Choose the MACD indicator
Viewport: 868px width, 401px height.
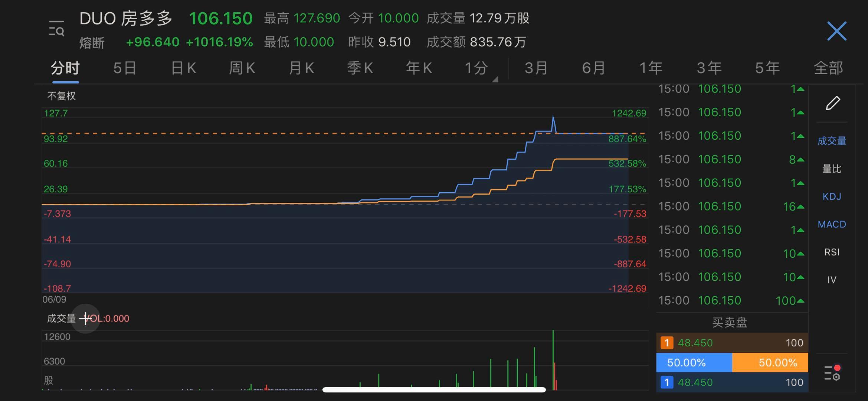click(832, 224)
